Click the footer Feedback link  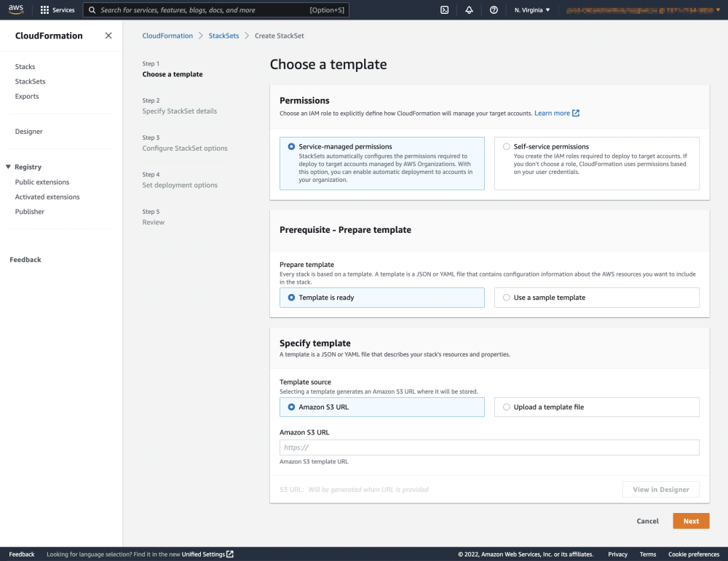coord(22,554)
